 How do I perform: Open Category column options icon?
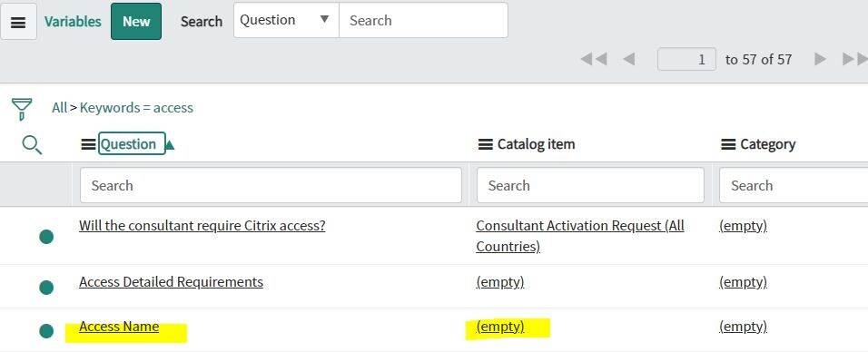tap(728, 144)
